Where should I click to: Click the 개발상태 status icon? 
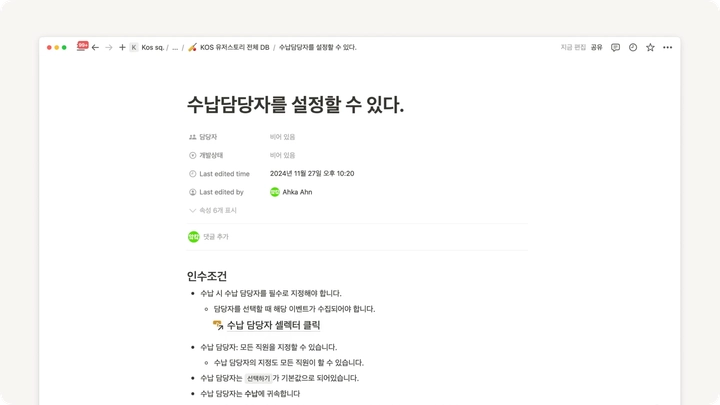pyautogui.click(x=192, y=155)
